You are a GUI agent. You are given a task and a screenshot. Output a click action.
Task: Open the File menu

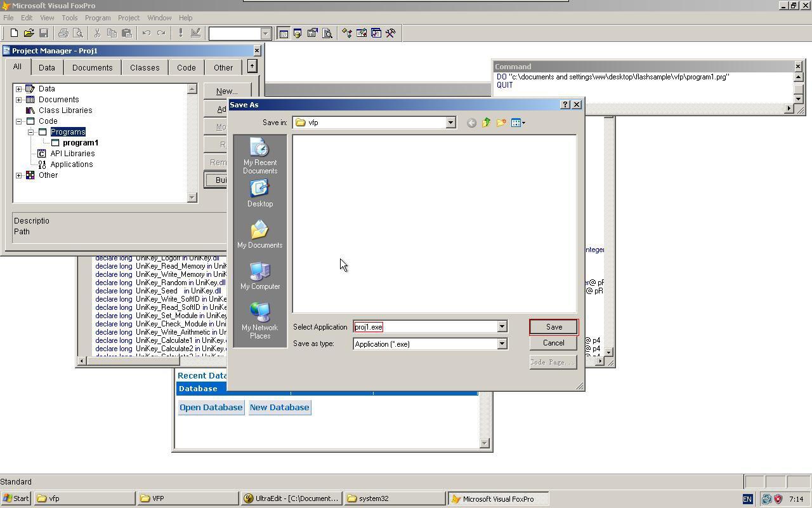click(8, 18)
